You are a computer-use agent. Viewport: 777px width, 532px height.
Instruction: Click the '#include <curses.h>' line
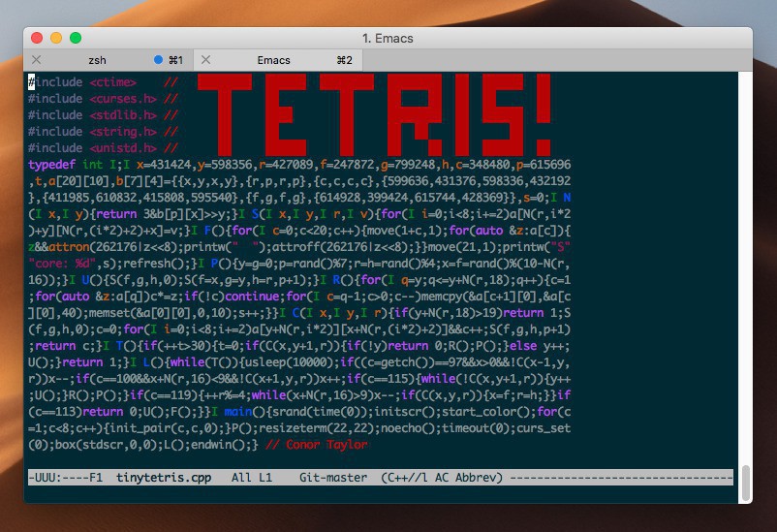[x=92, y=98]
